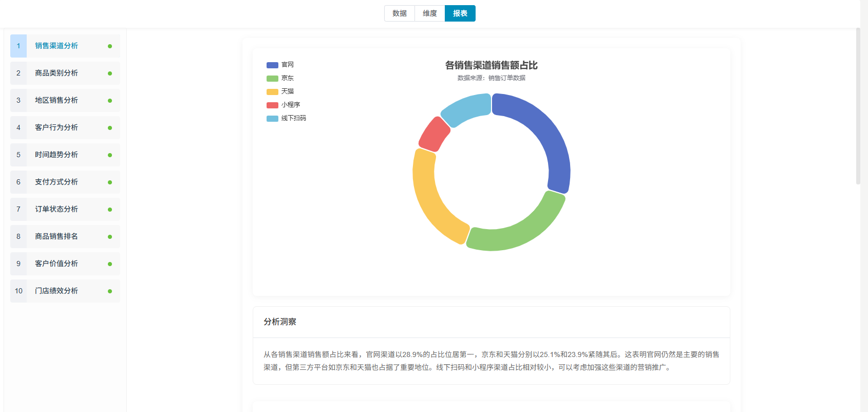868x412 pixels.
Task: Toggle 京东 legend color swatch
Action: 272,79
